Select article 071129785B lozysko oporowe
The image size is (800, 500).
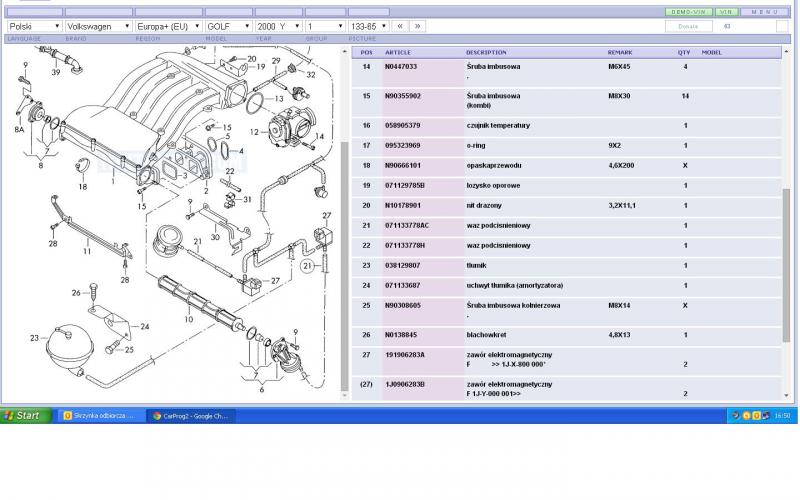point(405,186)
